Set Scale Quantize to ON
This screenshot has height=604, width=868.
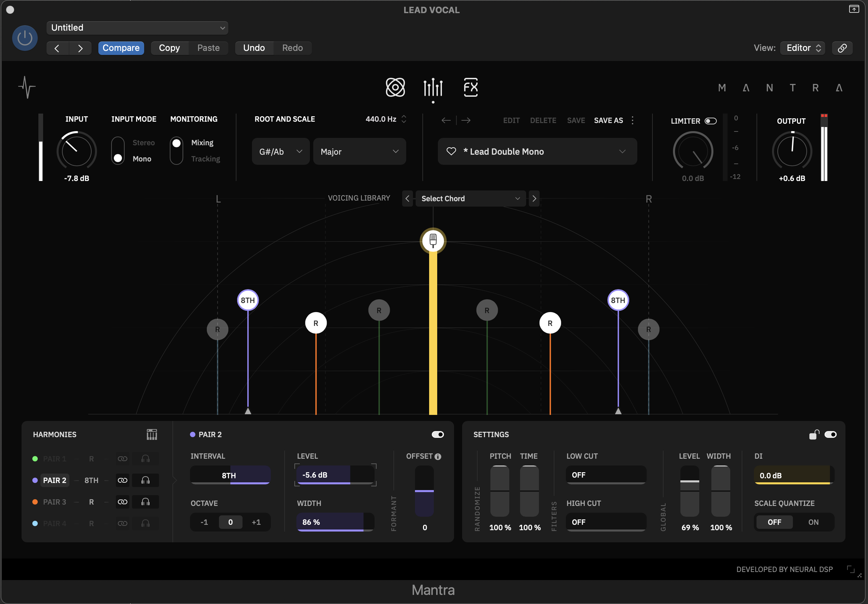[x=813, y=522]
